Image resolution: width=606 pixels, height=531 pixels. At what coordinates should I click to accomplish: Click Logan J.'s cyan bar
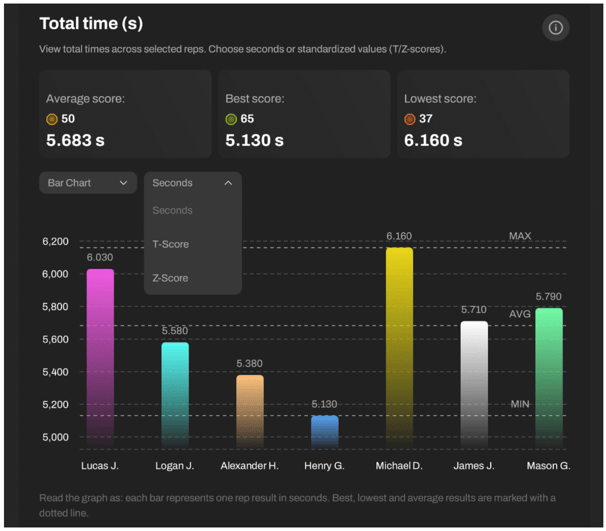point(175,393)
